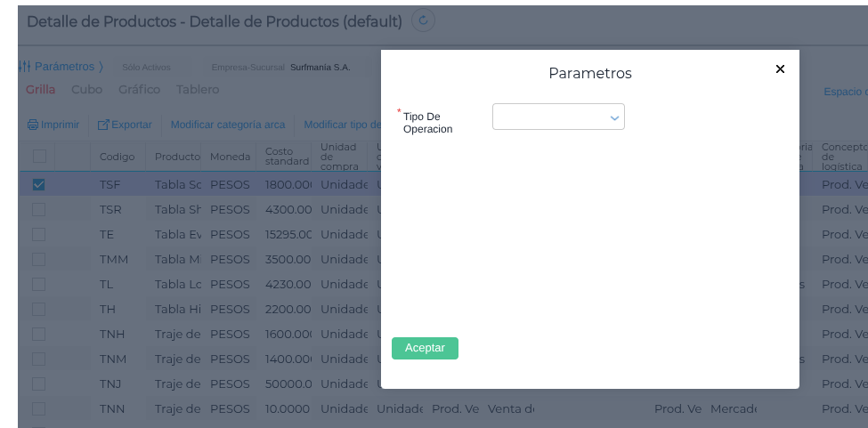
Task: Switch to the Cubo tab
Action: click(86, 90)
